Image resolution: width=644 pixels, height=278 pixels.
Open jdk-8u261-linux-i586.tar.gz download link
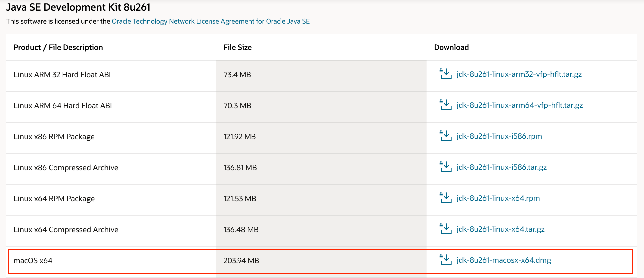click(502, 167)
